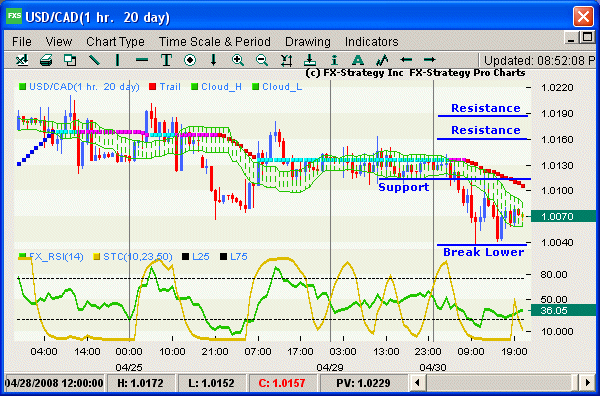Zoom out with the magnifier minus icon
The image size is (600, 396).
(262, 60)
